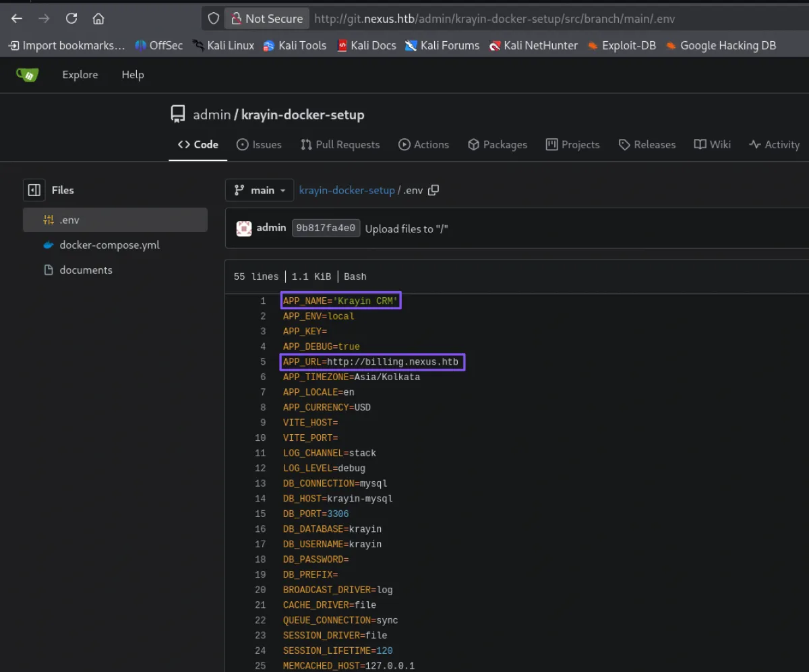Open the Kali Tools bookmark
Viewport: 809px width, 672px height.
295,45
